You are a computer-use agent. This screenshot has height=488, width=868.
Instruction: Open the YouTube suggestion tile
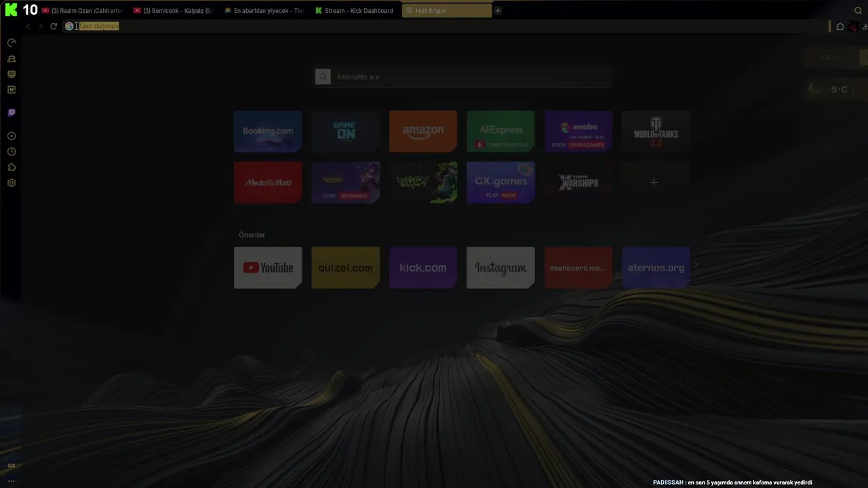tap(268, 268)
